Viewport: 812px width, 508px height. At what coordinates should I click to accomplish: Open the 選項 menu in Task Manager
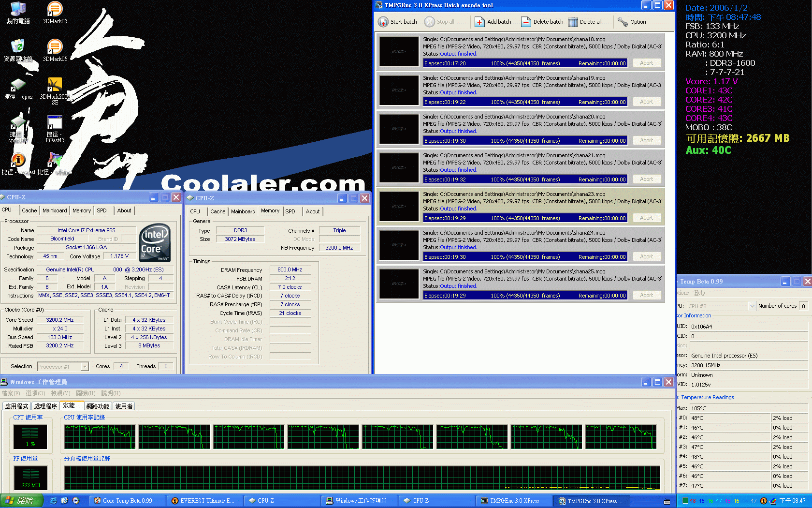pos(35,393)
